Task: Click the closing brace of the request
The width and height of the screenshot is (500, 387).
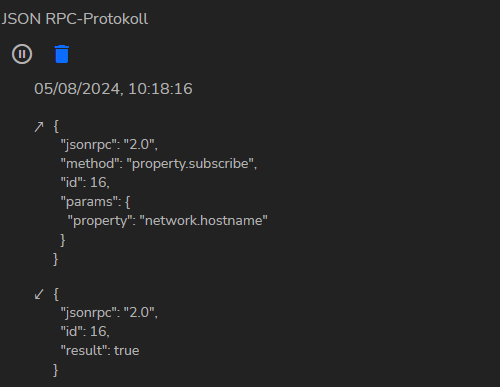Action: pos(56,259)
